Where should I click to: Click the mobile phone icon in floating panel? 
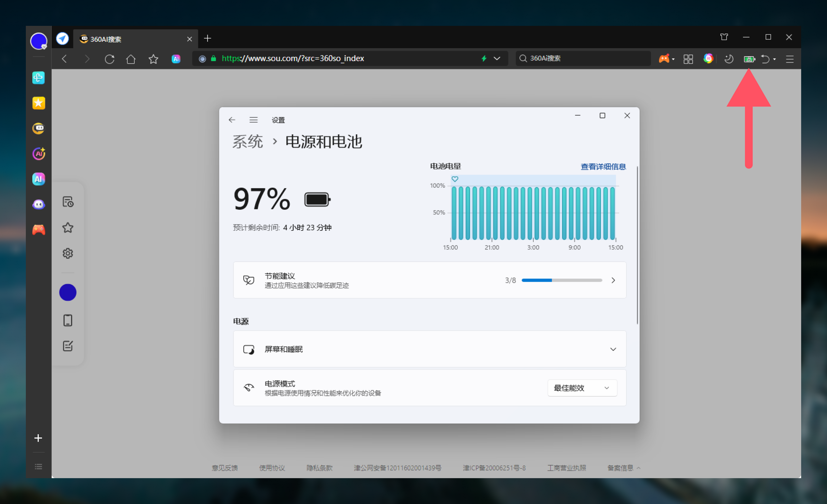point(68,320)
